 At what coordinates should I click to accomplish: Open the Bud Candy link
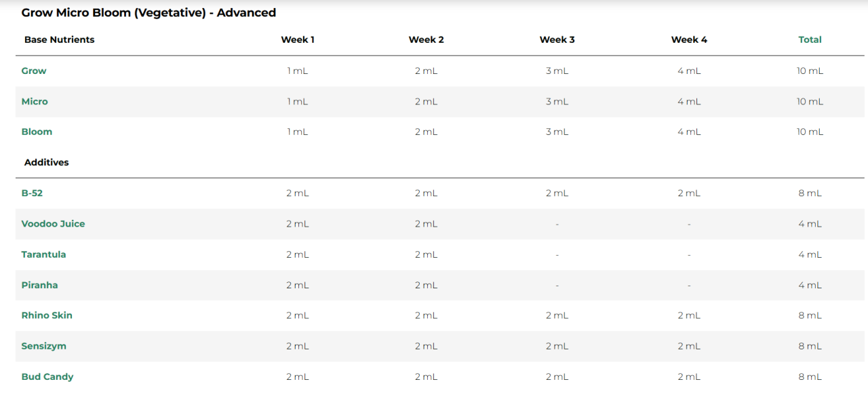[x=47, y=377]
